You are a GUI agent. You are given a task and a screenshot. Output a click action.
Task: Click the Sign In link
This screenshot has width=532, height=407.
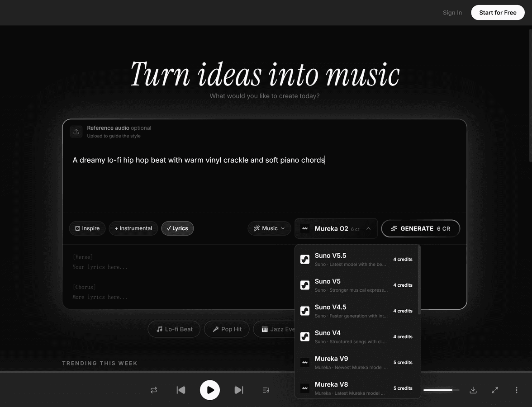(x=452, y=13)
